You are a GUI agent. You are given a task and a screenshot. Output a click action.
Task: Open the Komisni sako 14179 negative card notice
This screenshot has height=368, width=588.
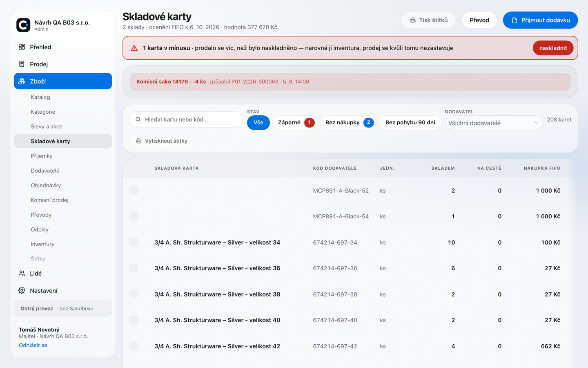click(350, 82)
